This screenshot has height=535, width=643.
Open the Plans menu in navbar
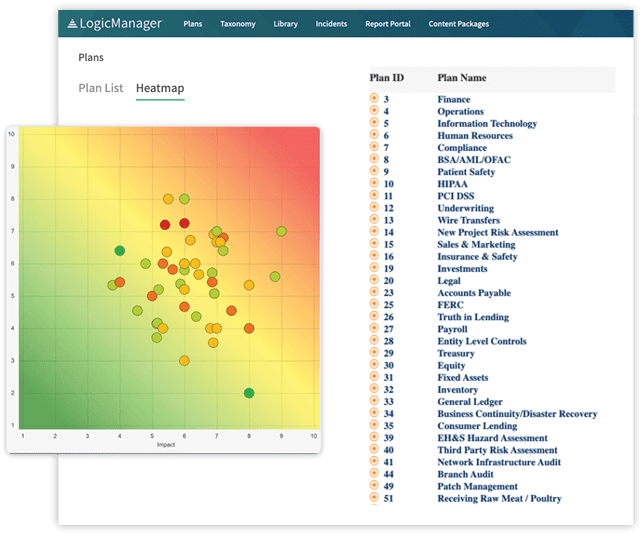pos(195,24)
